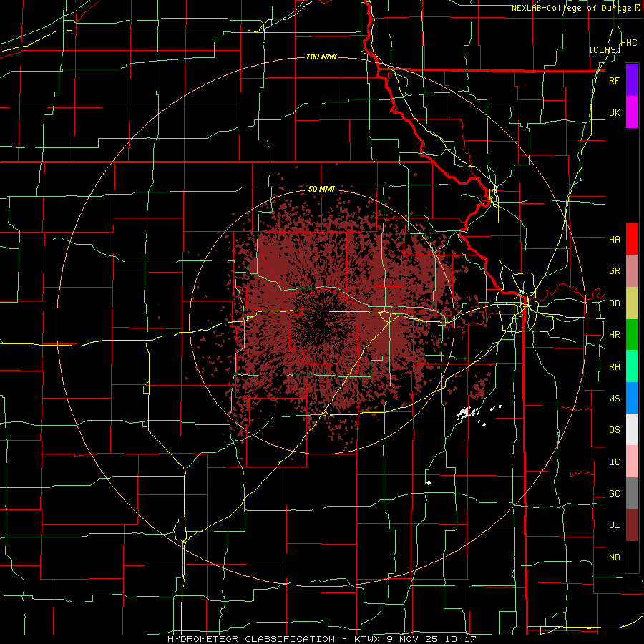Click the 50 NMI range ring label
The height and width of the screenshot is (644, 644).
tap(321, 190)
